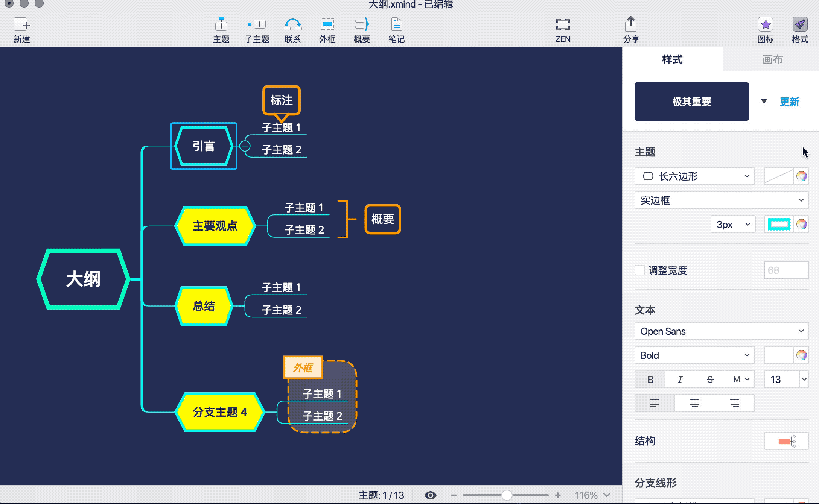Screen dimensions: 819x504
Task: Enable the 调整宽度 checkbox
Action: point(640,270)
